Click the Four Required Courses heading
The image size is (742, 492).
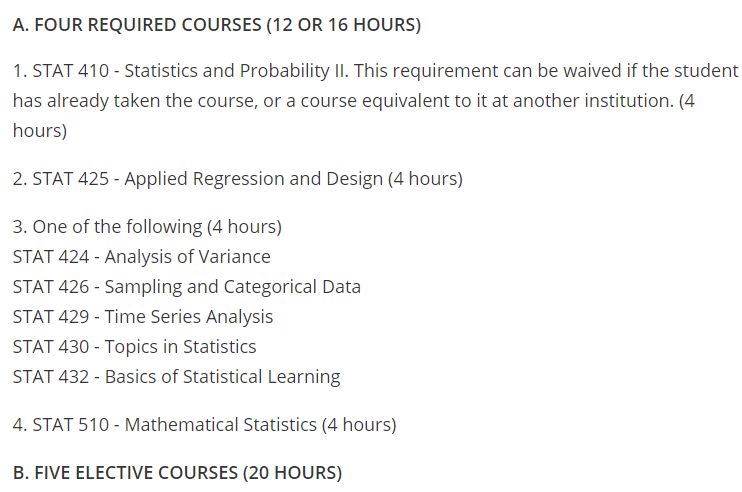tap(137, 25)
